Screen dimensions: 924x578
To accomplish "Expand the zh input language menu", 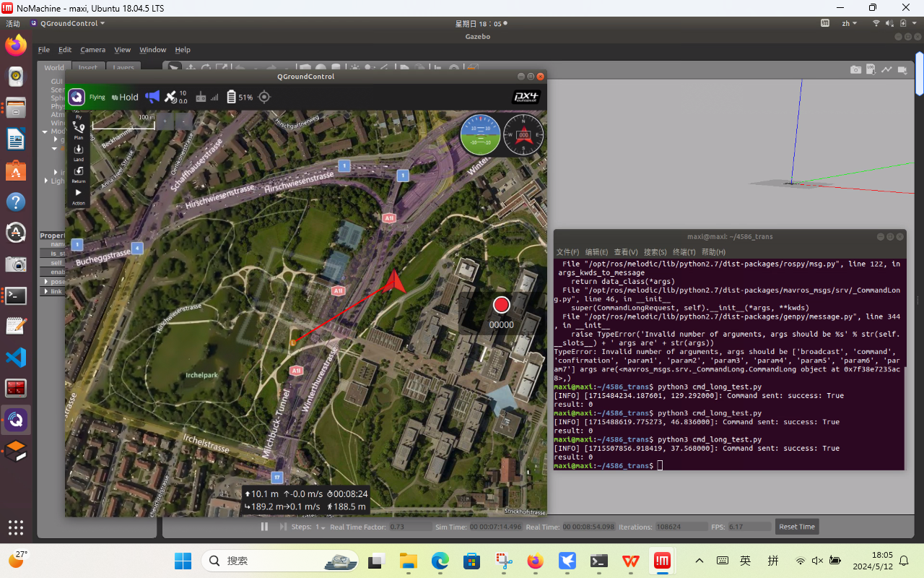I will coord(849,23).
